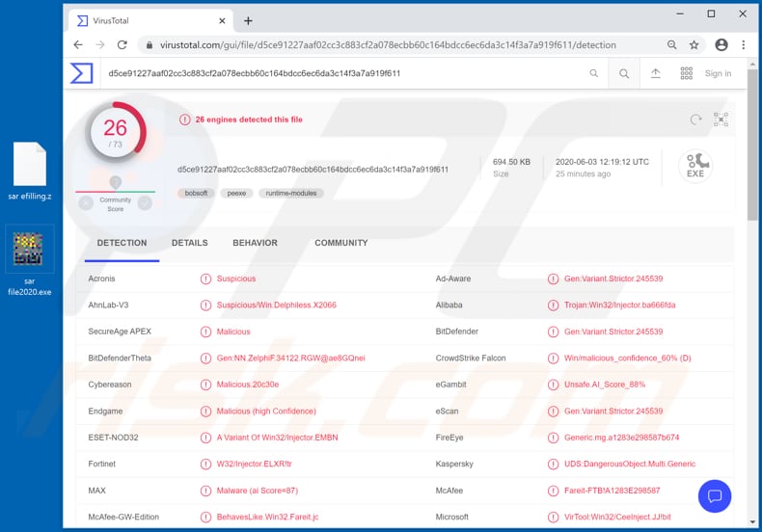Image resolution: width=762 pixels, height=532 pixels.
Task: Click Fortinet 'W32/Injector.ELXR!tr' result
Action: click(255, 464)
